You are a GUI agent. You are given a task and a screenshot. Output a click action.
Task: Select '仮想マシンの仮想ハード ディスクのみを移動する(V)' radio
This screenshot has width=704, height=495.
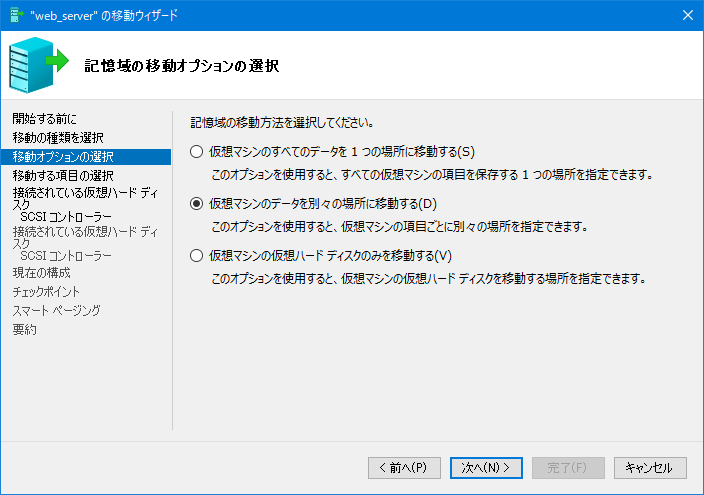[x=196, y=256]
